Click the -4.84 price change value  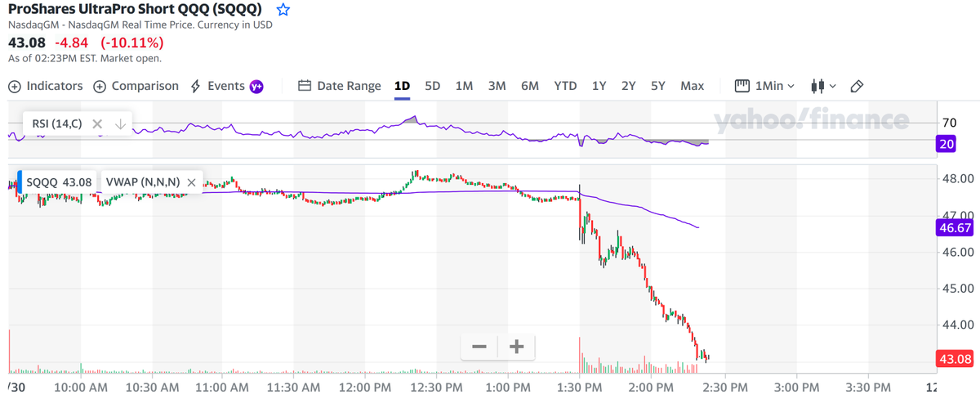72,43
